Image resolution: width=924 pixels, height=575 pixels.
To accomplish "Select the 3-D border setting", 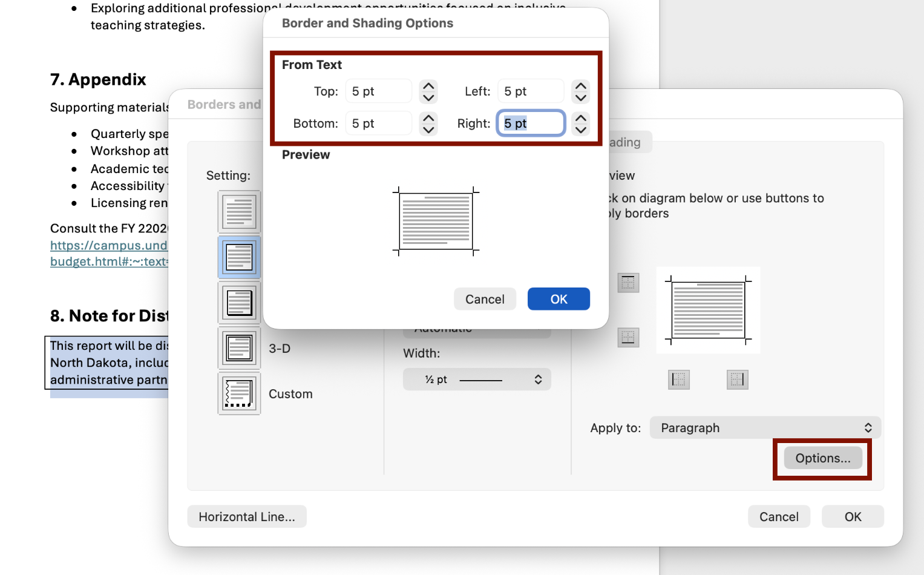I will [239, 347].
